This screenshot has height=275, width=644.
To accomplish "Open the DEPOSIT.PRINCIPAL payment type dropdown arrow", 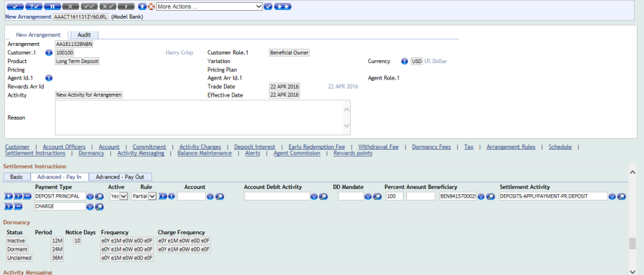I will 90,196.
